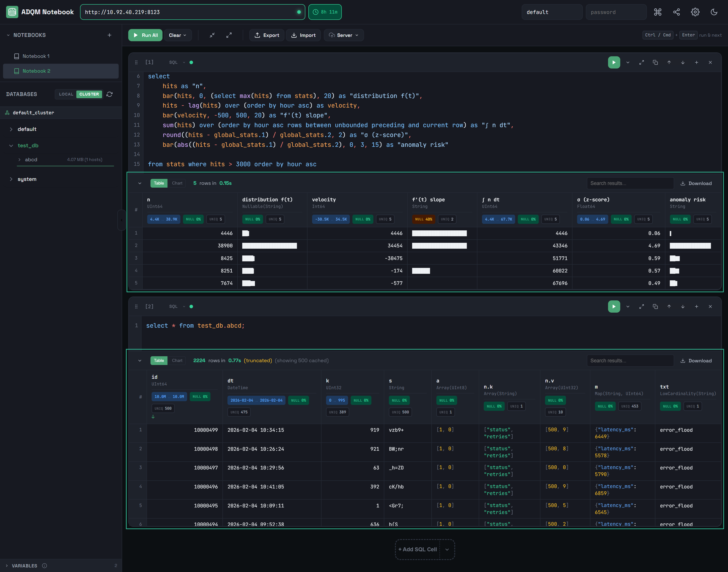Click the search results field of first output

630,183
